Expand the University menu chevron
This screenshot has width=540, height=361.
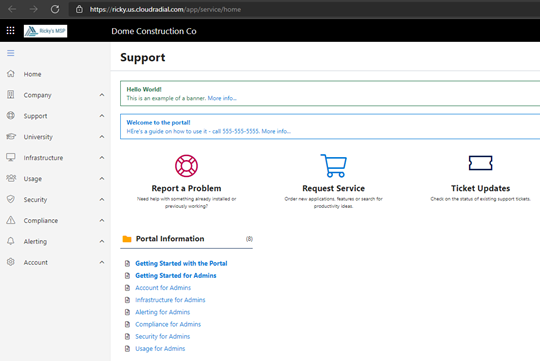coord(102,137)
